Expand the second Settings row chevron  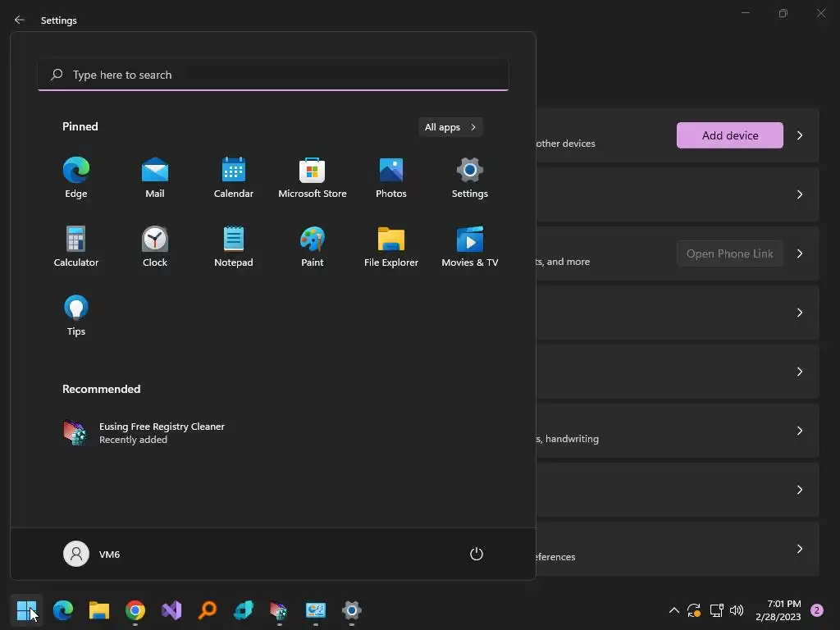799,194
